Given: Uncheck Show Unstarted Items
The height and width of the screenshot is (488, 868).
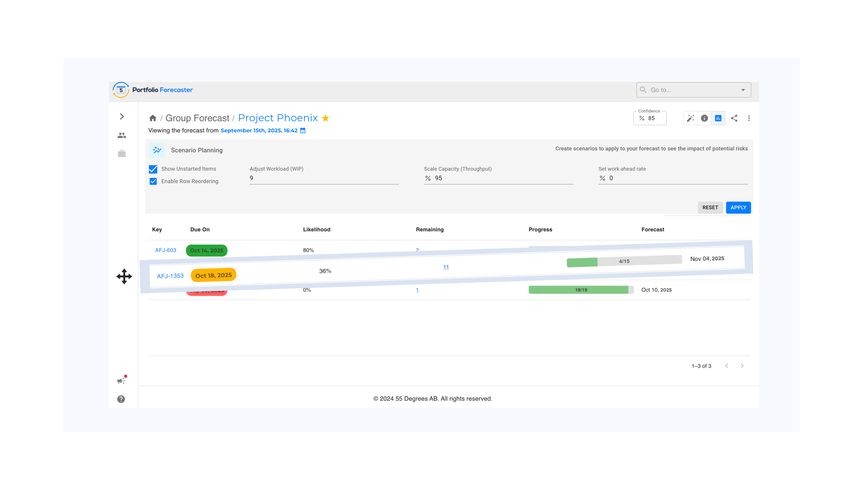Looking at the screenshot, I should point(153,169).
